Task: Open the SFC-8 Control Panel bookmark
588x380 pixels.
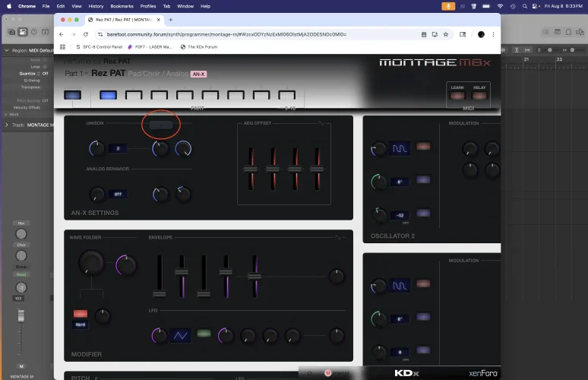Action: [x=96, y=47]
